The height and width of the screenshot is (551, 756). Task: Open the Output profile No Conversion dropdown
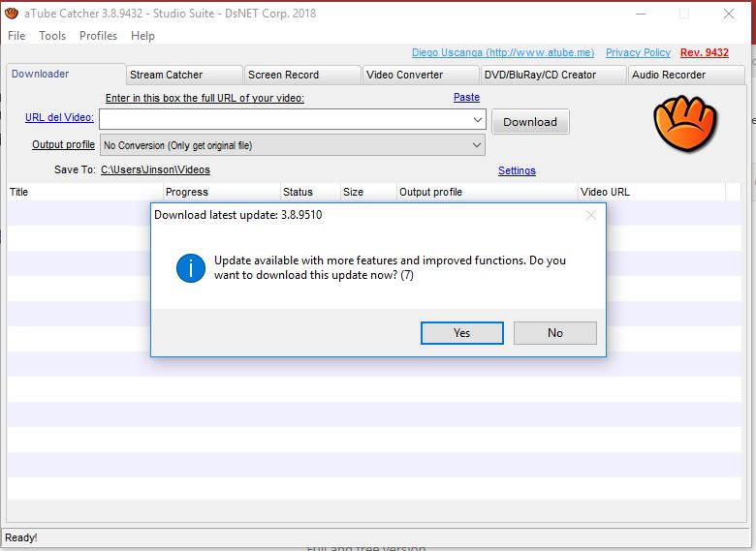(x=292, y=145)
